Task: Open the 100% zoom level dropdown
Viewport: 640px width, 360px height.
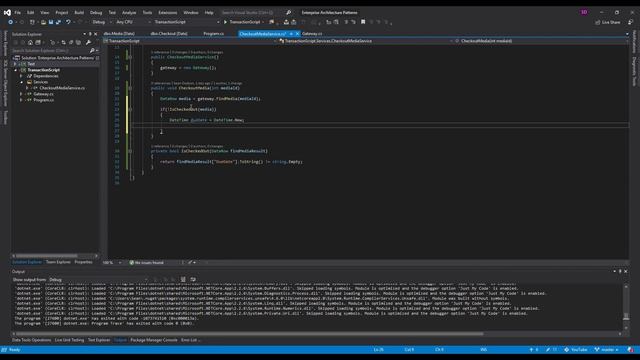Action: (112, 263)
